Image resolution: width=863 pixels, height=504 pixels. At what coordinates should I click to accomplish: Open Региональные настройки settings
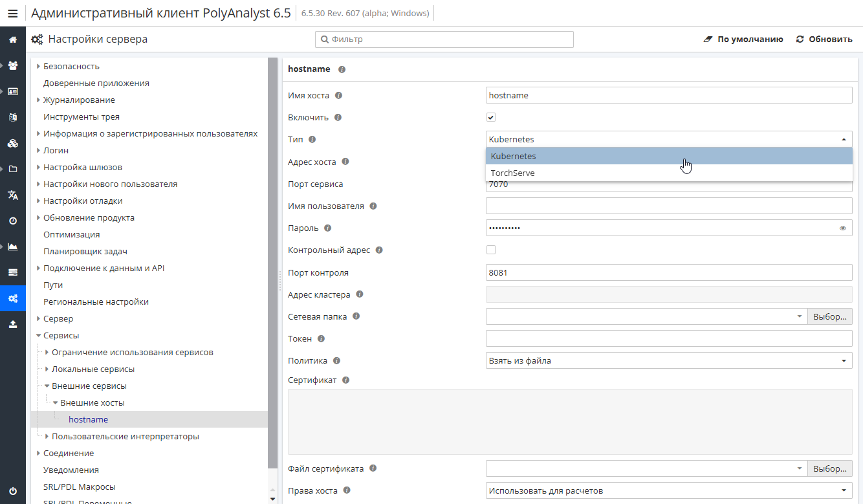(x=96, y=302)
